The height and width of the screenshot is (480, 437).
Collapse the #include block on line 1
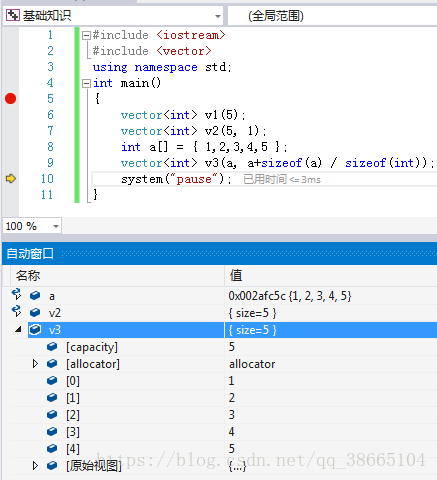[x=86, y=35]
